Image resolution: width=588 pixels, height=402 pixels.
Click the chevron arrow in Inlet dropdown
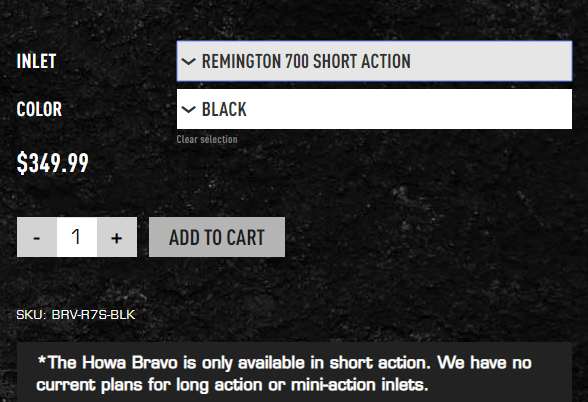pyautogui.click(x=188, y=61)
